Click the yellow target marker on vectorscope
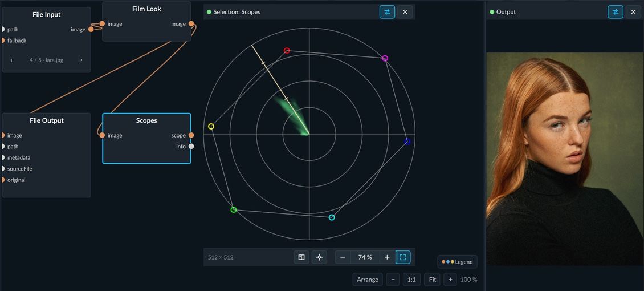 211,126
